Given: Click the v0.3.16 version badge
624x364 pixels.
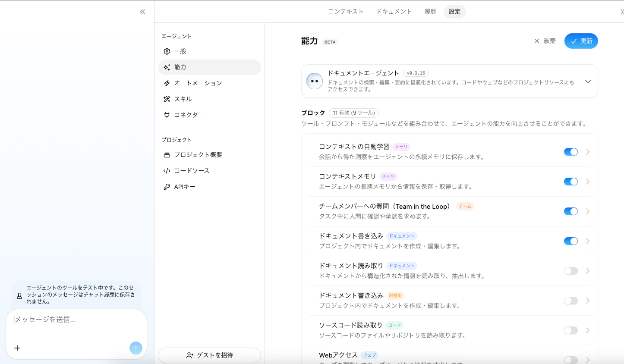Looking at the screenshot, I should tap(416, 73).
